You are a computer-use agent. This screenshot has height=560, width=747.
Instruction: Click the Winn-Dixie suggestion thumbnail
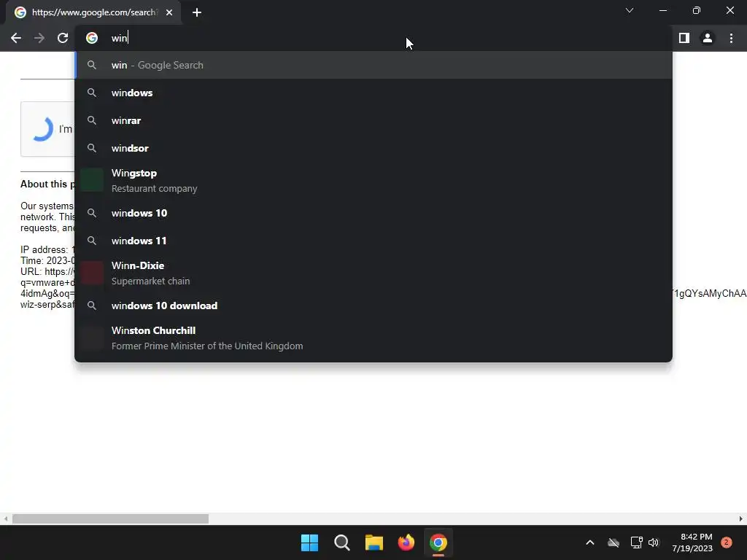point(92,273)
